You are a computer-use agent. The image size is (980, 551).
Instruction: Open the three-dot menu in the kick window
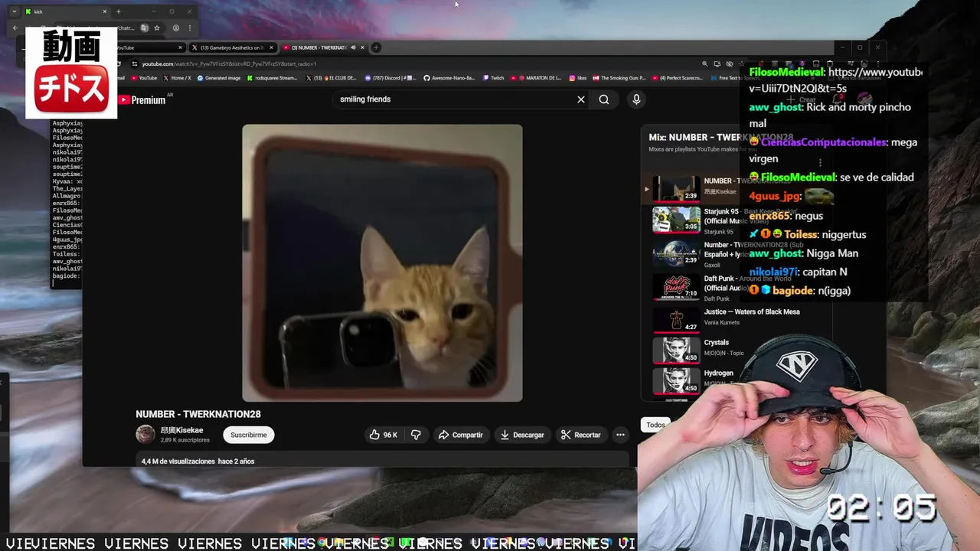click(190, 28)
